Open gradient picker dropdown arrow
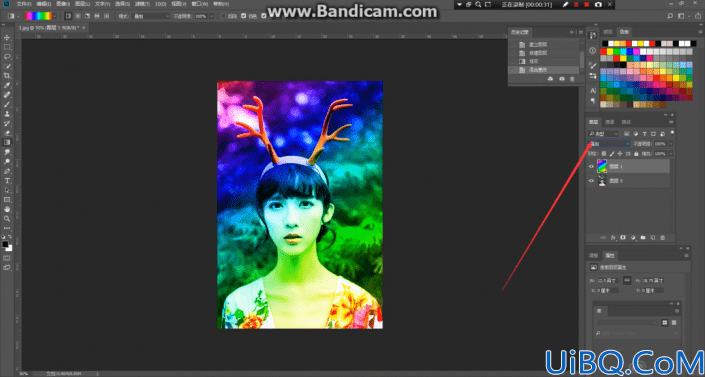Image resolution: width=705 pixels, height=377 pixels. (55, 16)
